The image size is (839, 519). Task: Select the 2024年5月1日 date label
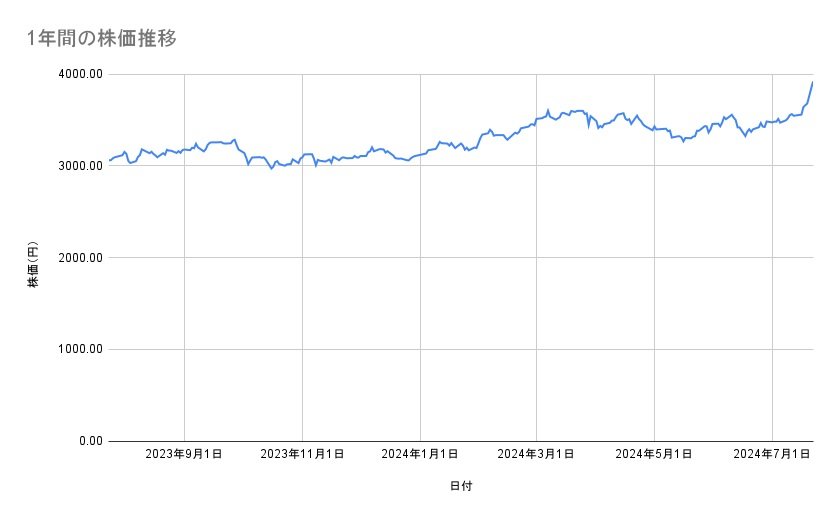[654, 455]
